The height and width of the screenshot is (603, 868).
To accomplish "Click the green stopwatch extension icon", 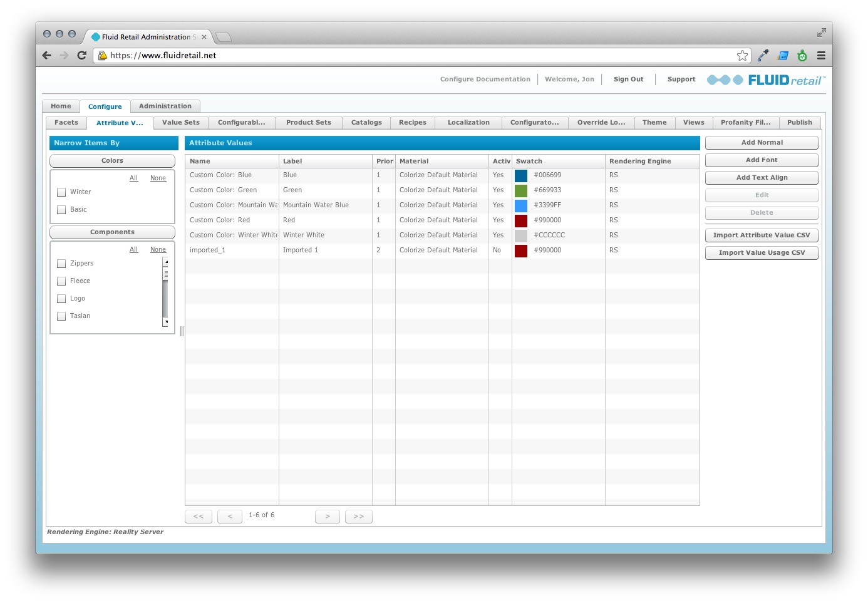I will tap(802, 55).
